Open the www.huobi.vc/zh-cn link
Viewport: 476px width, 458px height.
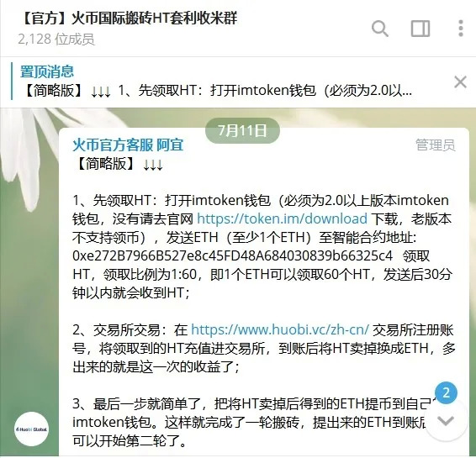click(280, 329)
